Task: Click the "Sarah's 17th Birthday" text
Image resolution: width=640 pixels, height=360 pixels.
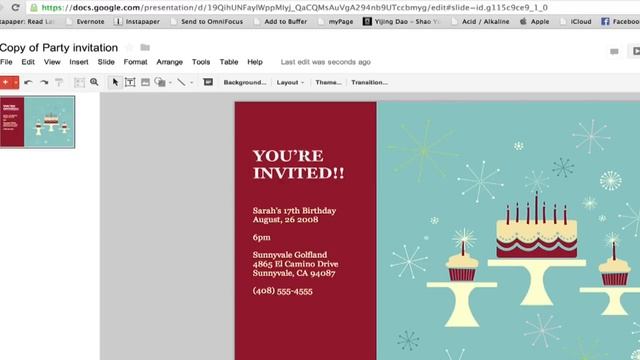Action: point(294,211)
